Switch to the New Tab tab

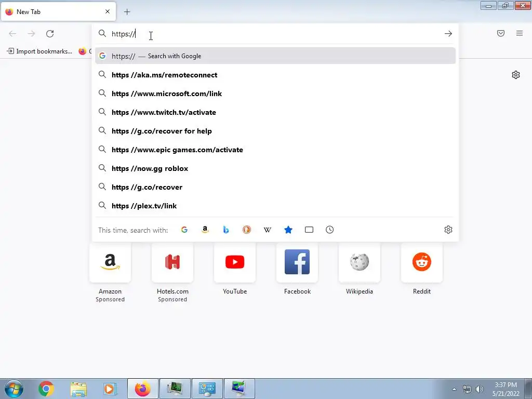58,11
